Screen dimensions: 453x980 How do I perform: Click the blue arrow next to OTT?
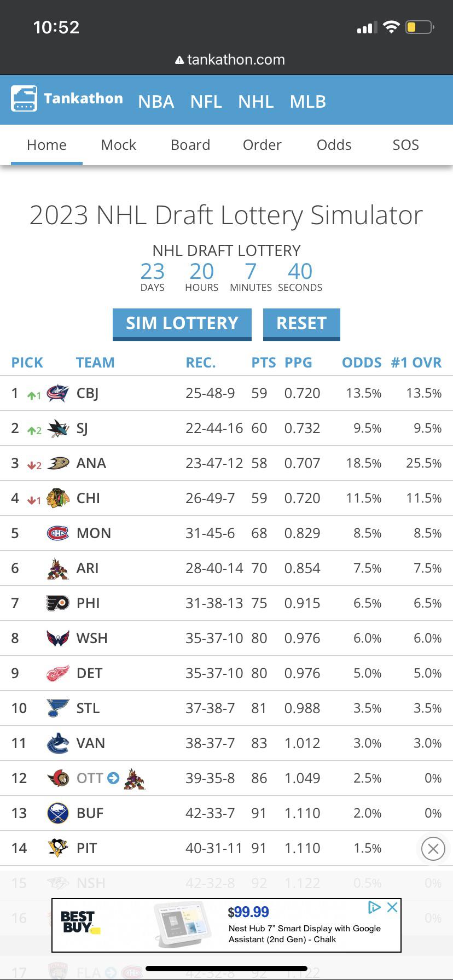pos(113,778)
